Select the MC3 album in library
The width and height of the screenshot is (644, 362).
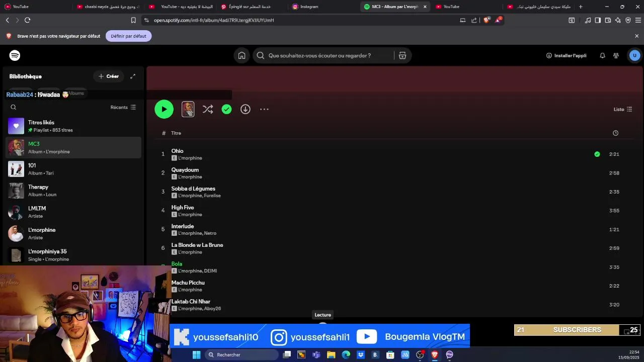coord(73,148)
